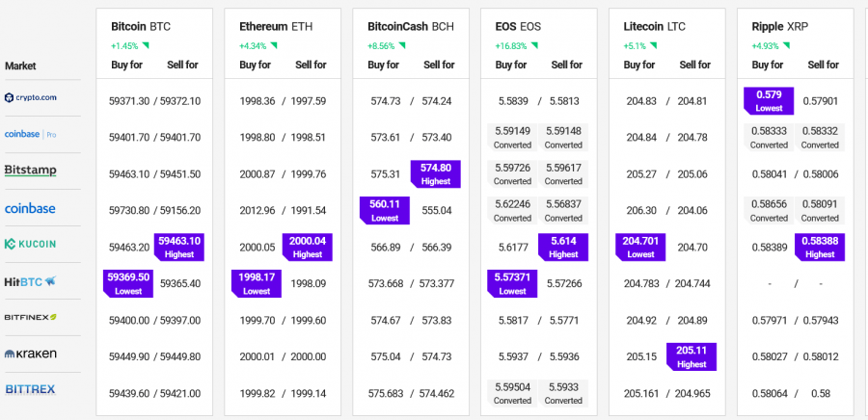Select the 1998.17 Lowest Ethereum badge
868x420 pixels.
pos(257,283)
